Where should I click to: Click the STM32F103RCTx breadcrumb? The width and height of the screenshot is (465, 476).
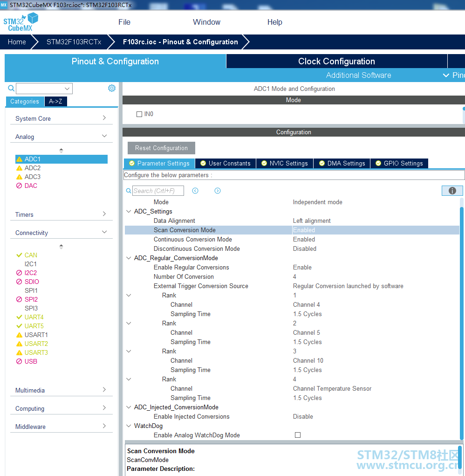74,42
